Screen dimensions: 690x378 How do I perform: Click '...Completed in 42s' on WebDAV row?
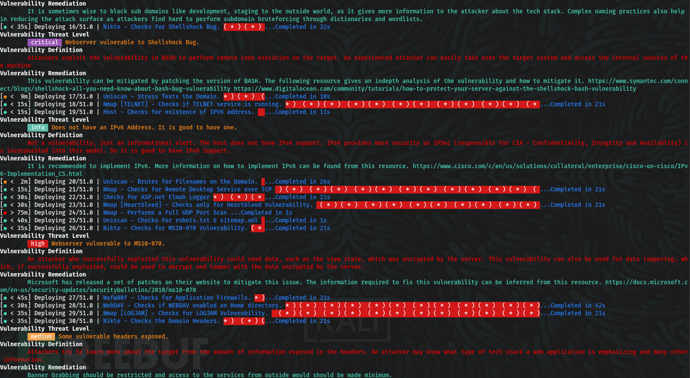point(573,305)
